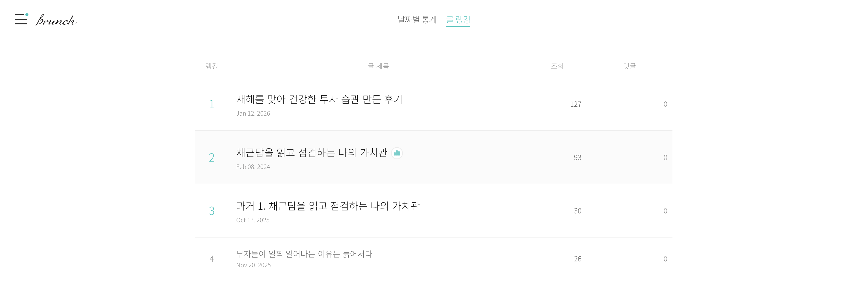Click the view count 26
This screenshot has height=284, width=868.
point(577,259)
